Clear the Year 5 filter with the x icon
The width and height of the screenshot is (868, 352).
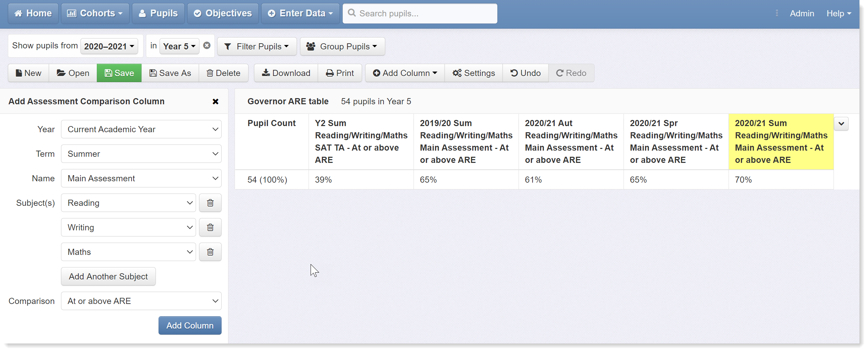tap(207, 46)
